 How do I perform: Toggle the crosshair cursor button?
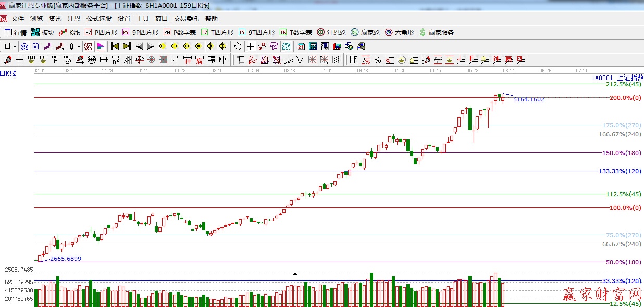pyautogui.click(x=251, y=46)
